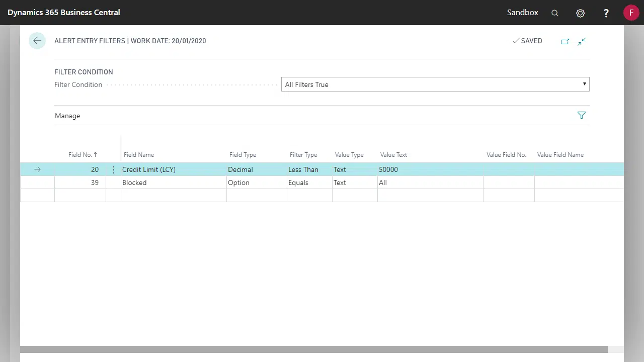644x362 pixels.
Task: Click the Dynamics 365 Business Central title
Action: click(63, 13)
